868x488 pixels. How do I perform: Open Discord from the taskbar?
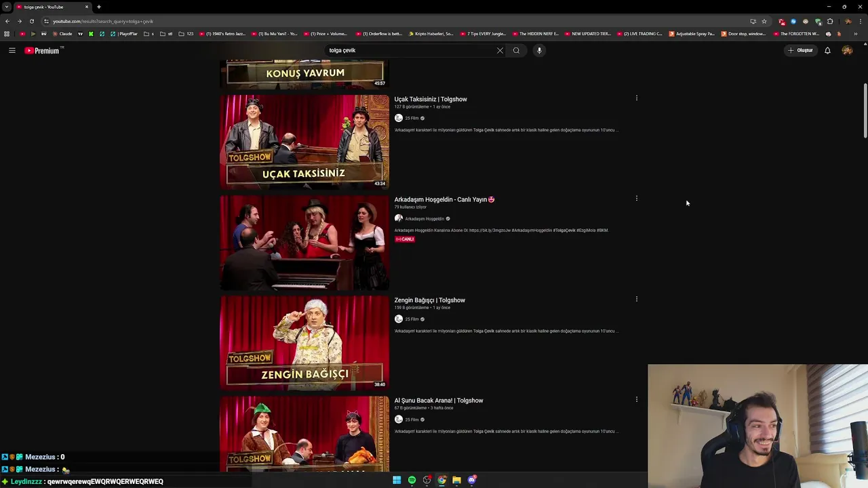472,481
